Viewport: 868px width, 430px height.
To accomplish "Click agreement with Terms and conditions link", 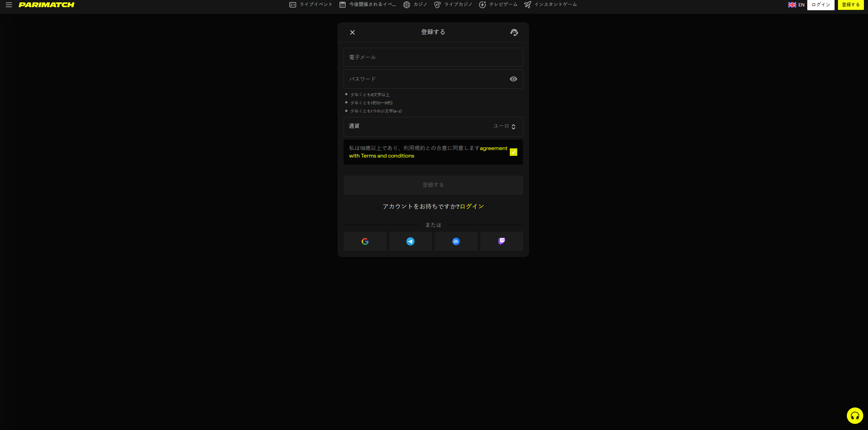I will tap(381, 156).
